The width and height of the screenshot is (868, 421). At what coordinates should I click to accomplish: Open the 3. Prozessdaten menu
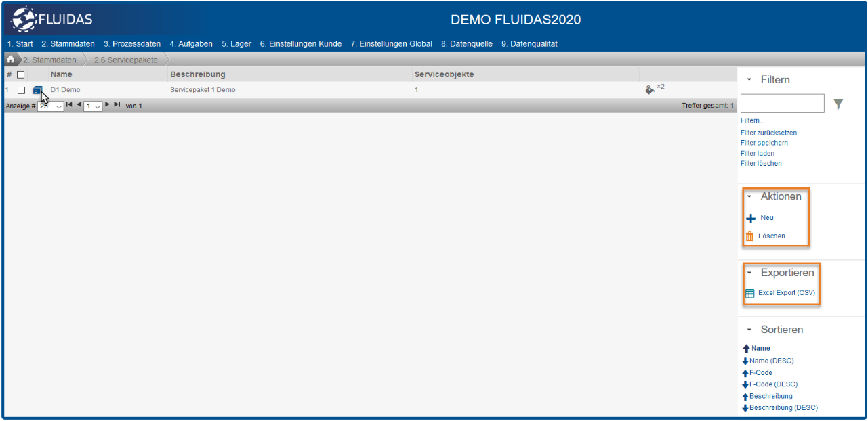tap(132, 44)
